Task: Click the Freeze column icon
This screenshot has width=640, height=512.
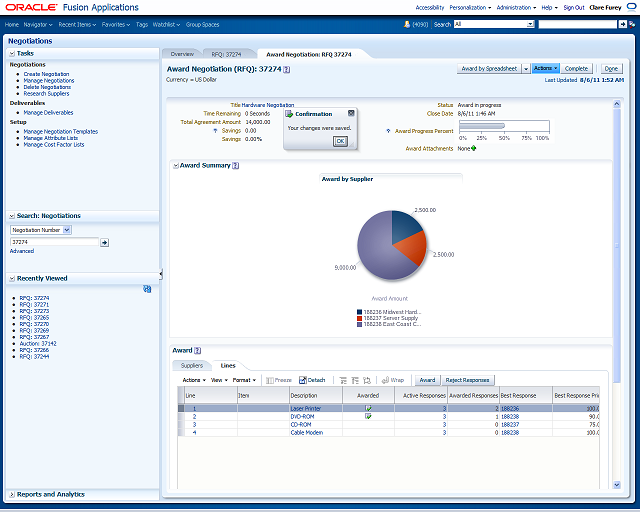Action: [x=270, y=381]
